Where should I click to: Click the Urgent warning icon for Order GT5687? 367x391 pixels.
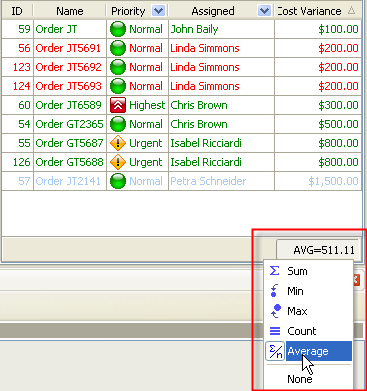(118, 143)
